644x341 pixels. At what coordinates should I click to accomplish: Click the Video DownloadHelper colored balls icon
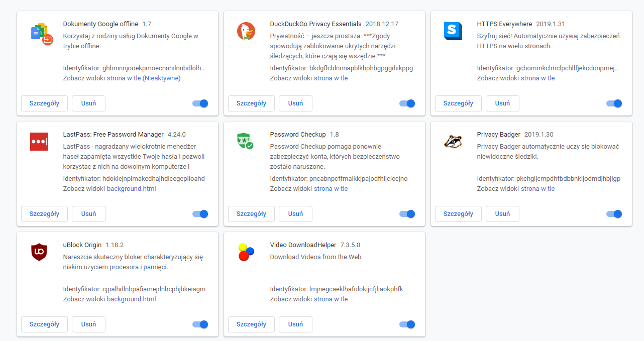(x=246, y=252)
